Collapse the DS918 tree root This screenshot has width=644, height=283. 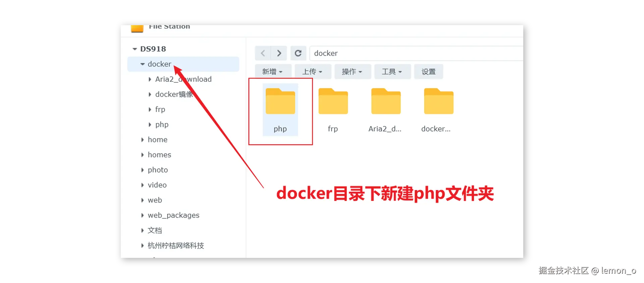coord(135,49)
